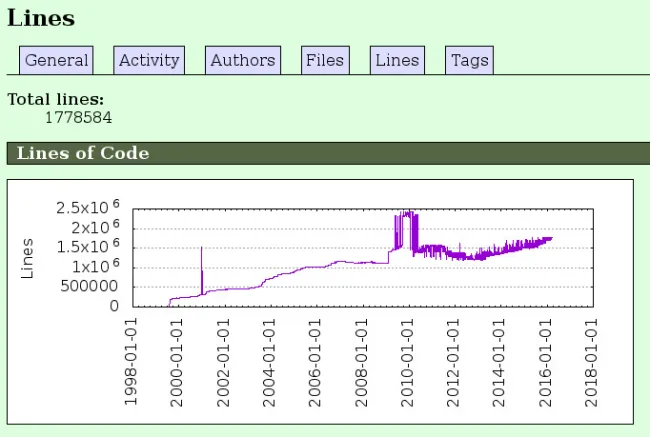The image size is (650, 437).
Task: Open the Lines tab
Action: pyautogui.click(x=398, y=61)
